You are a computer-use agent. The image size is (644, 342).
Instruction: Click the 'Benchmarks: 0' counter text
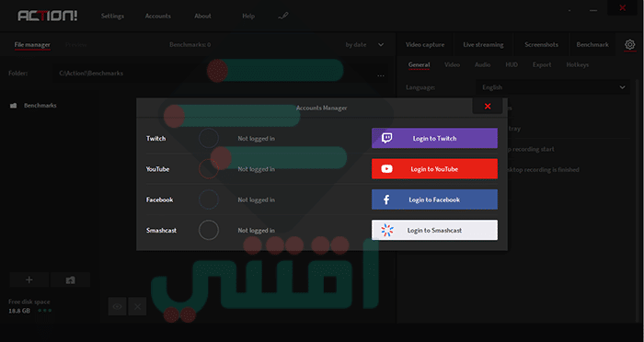[x=190, y=45]
